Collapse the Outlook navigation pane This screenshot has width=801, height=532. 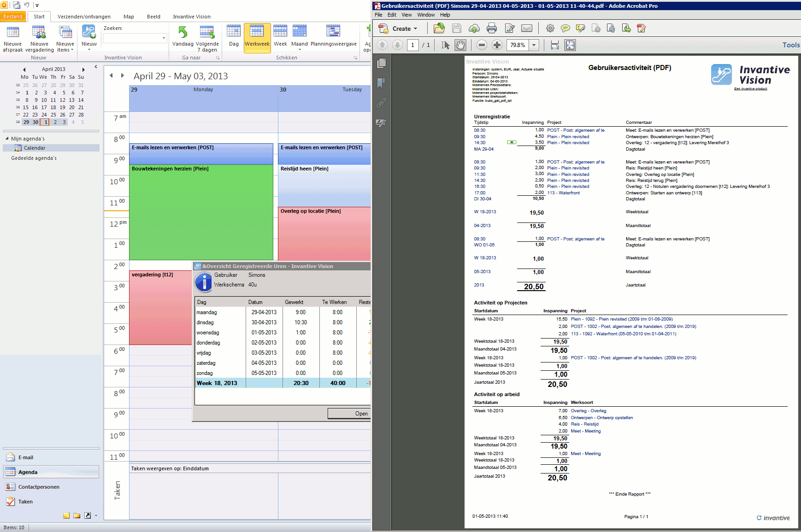click(x=96, y=67)
